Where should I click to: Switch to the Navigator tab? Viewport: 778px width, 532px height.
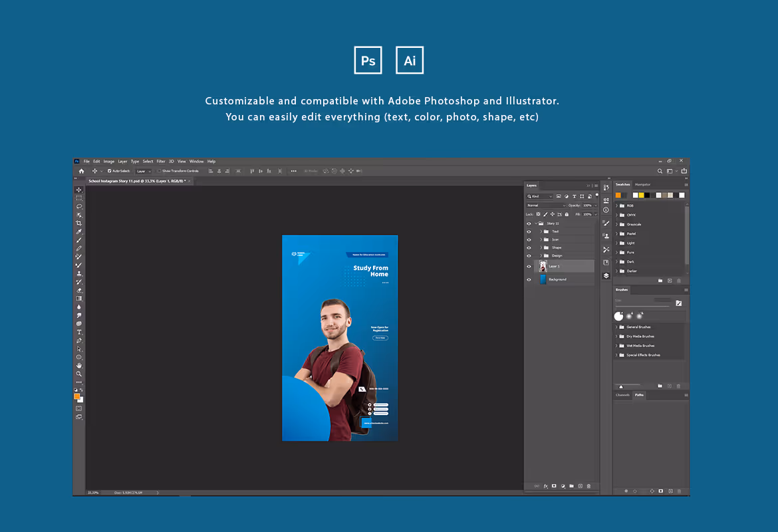[x=642, y=185]
